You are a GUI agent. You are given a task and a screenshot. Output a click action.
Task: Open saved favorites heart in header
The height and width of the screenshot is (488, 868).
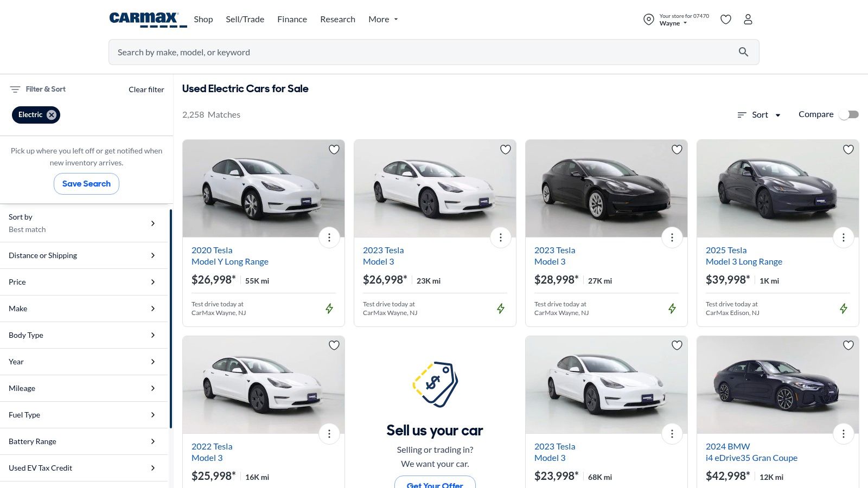(x=726, y=20)
